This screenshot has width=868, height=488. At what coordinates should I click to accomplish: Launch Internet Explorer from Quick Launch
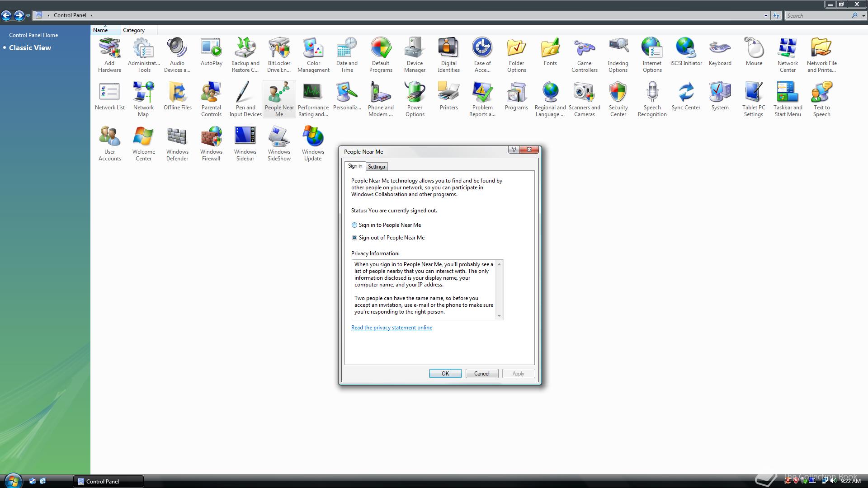tap(43, 481)
